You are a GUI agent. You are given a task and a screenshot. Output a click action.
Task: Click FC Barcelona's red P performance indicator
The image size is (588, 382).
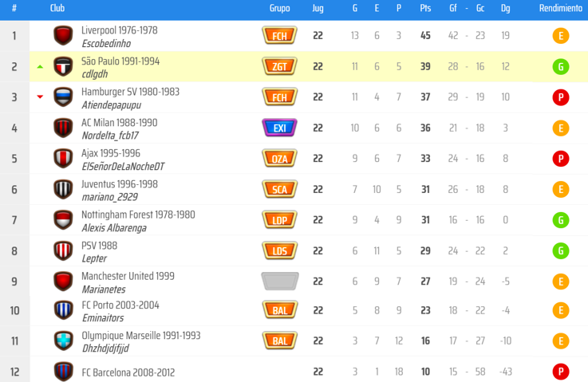pyautogui.click(x=560, y=372)
